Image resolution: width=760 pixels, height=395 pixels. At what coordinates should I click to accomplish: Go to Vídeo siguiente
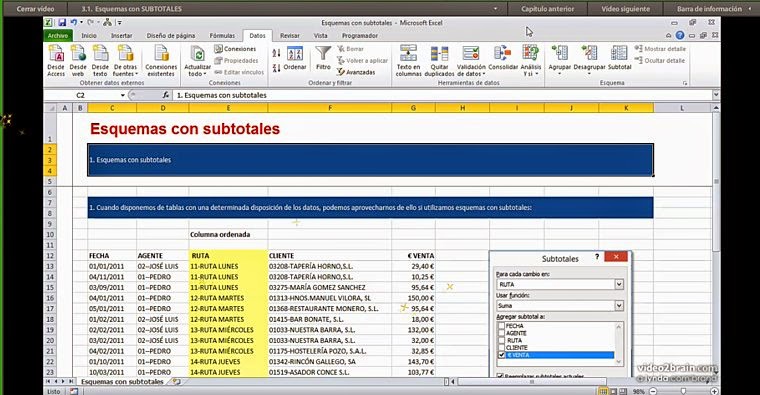(x=625, y=9)
